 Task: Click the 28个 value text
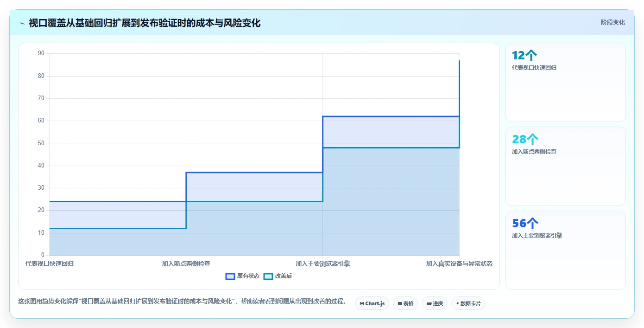pyautogui.click(x=525, y=140)
